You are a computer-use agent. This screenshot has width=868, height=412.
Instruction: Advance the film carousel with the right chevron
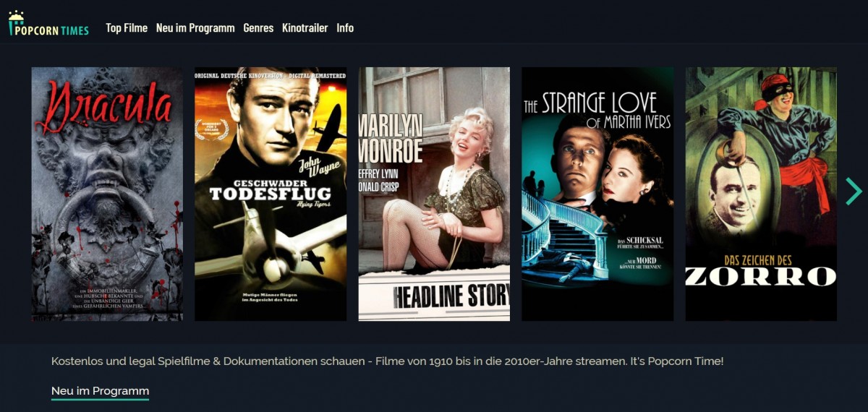(x=854, y=191)
